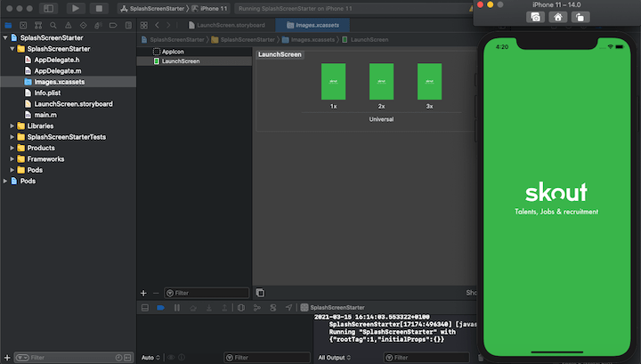The height and width of the screenshot is (364, 641).
Task: Switch to the Images.xcassets tab
Action: pyautogui.click(x=312, y=25)
